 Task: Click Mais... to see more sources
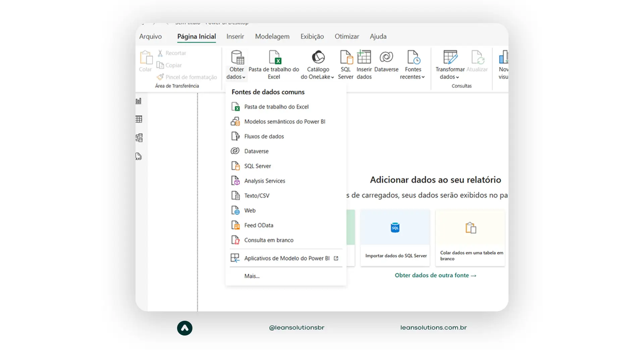[x=286, y=276]
